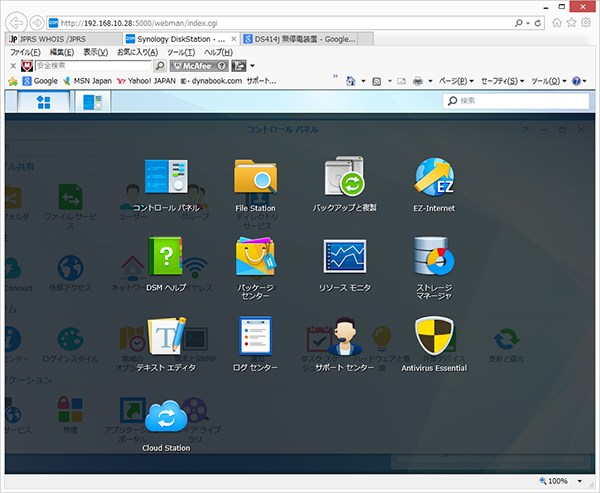Viewport: 600px width, 493px height.
Task: Click McAfee 安全検索 input field
Action: click(x=93, y=66)
